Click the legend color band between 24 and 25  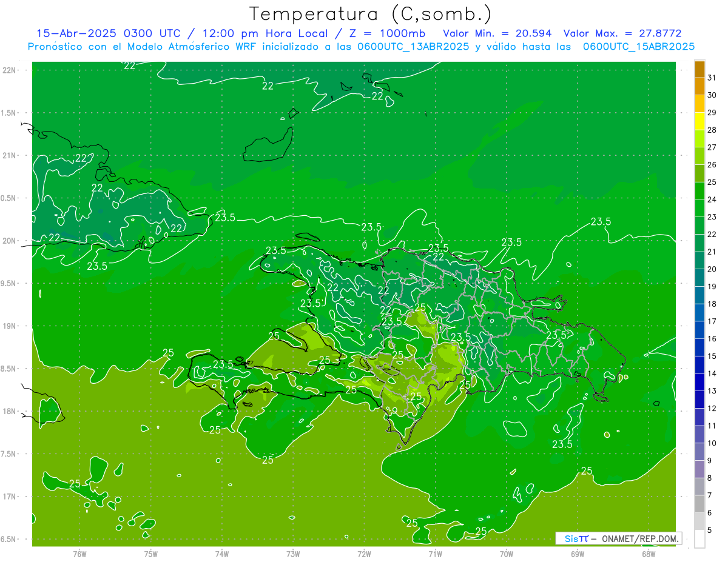699,190
